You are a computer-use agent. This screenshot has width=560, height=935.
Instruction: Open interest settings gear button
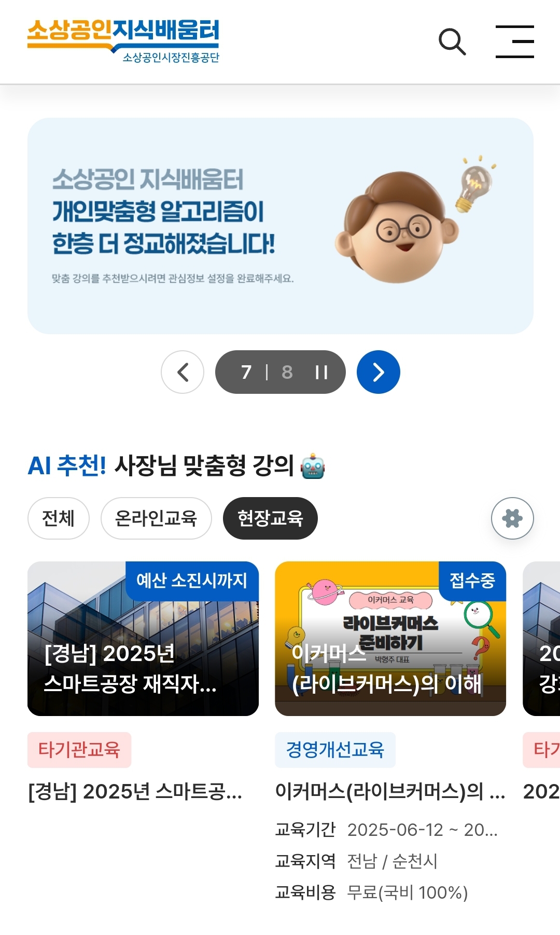pyautogui.click(x=512, y=518)
